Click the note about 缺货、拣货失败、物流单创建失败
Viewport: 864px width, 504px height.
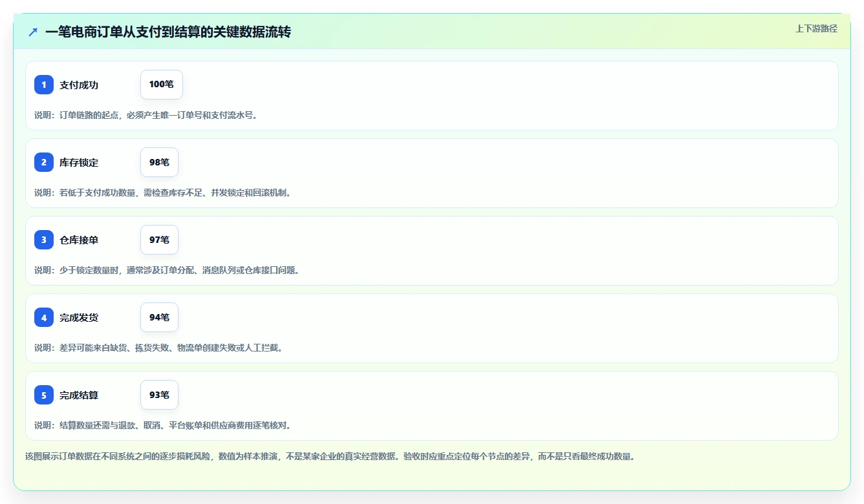coord(159,348)
